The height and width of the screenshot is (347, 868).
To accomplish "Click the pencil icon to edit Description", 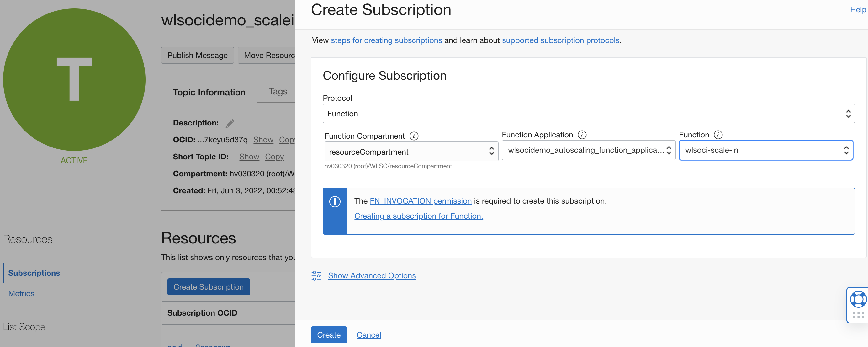I will tap(230, 123).
